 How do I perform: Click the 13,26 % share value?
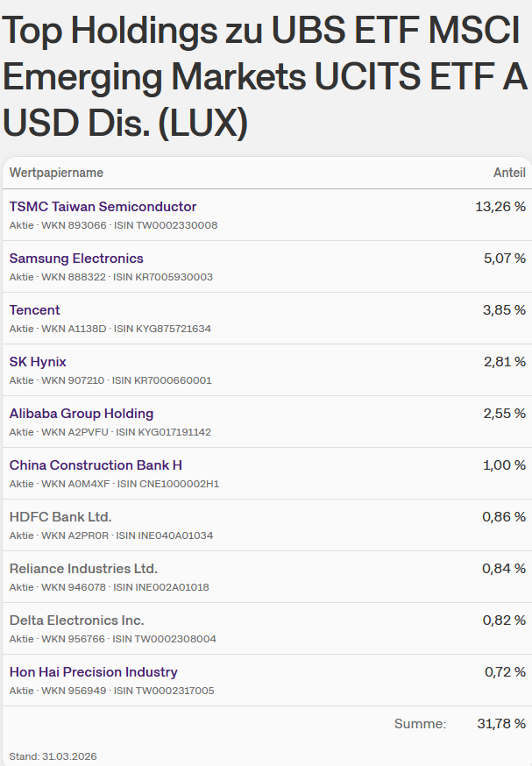[x=500, y=207]
